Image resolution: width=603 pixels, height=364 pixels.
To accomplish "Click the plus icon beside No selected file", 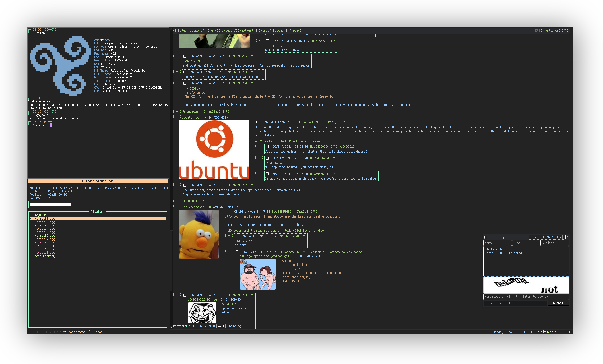I will coord(545,303).
